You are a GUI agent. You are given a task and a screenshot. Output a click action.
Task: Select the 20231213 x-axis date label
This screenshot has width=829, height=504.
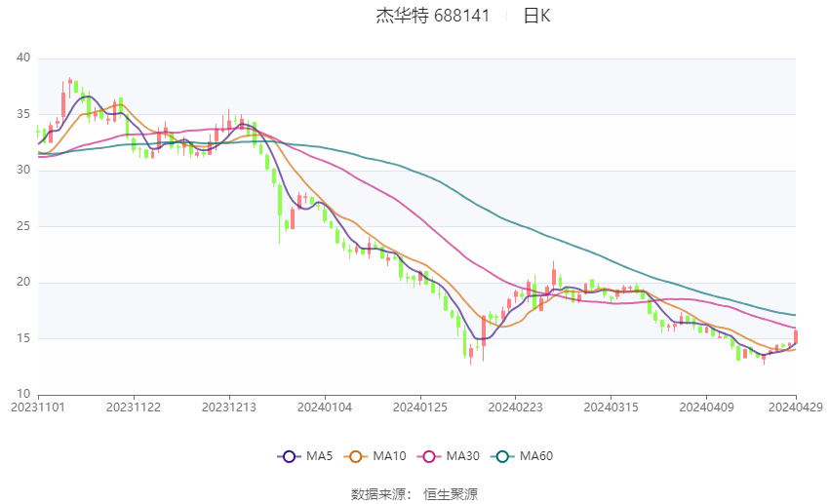[229, 407]
